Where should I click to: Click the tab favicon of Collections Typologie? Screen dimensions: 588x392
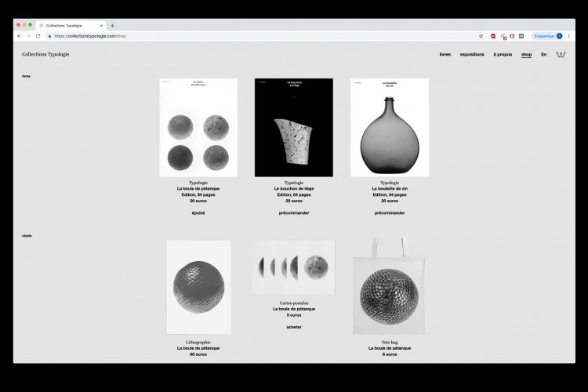pyautogui.click(x=42, y=26)
